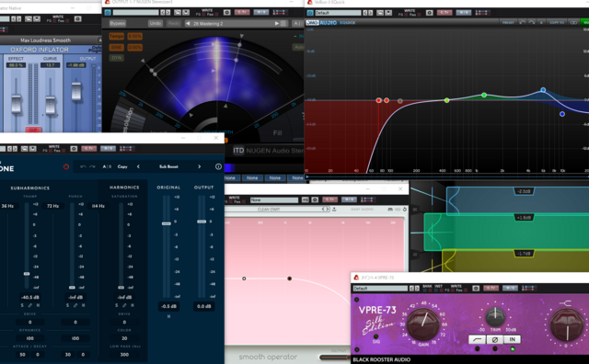Screen dimensions: 589x364
Task: Click the Thump level slider handle
Action: pyautogui.click(x=27, y=274)
